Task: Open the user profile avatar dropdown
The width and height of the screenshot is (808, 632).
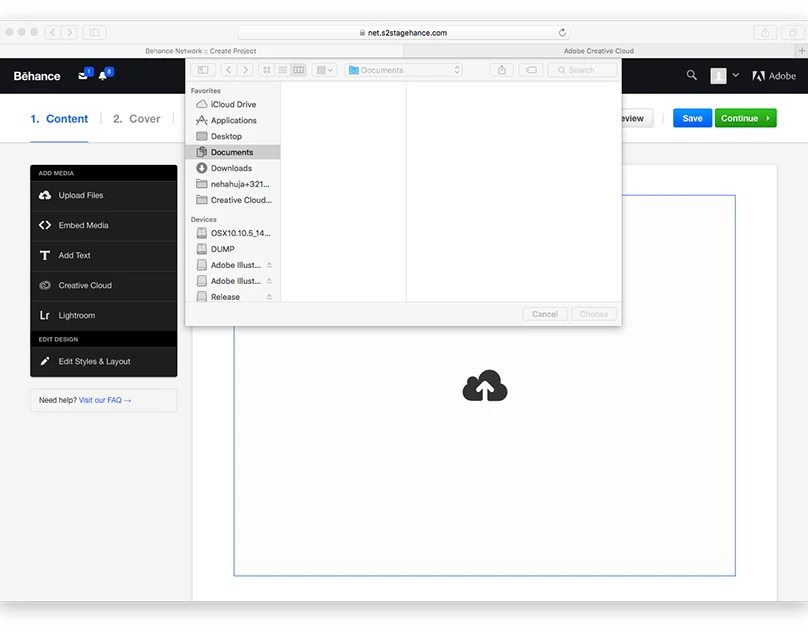Action: [725, 76]
